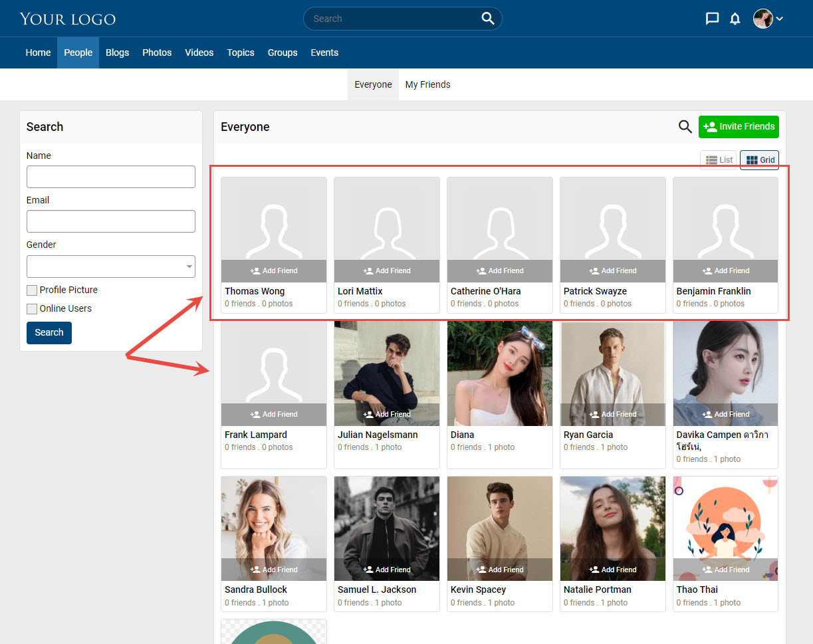
Task: Open Catherine O'Hara's profile name
Action: tap(486, 291)
